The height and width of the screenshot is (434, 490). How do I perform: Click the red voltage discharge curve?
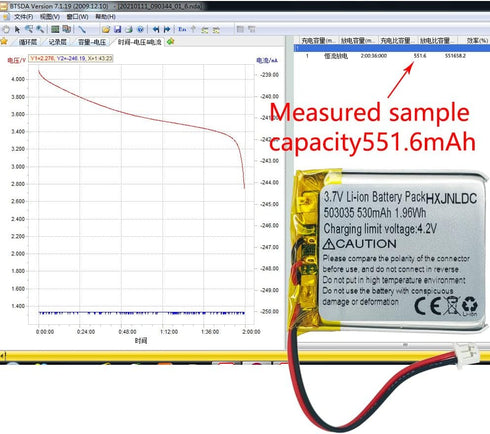tap(141, 117)
